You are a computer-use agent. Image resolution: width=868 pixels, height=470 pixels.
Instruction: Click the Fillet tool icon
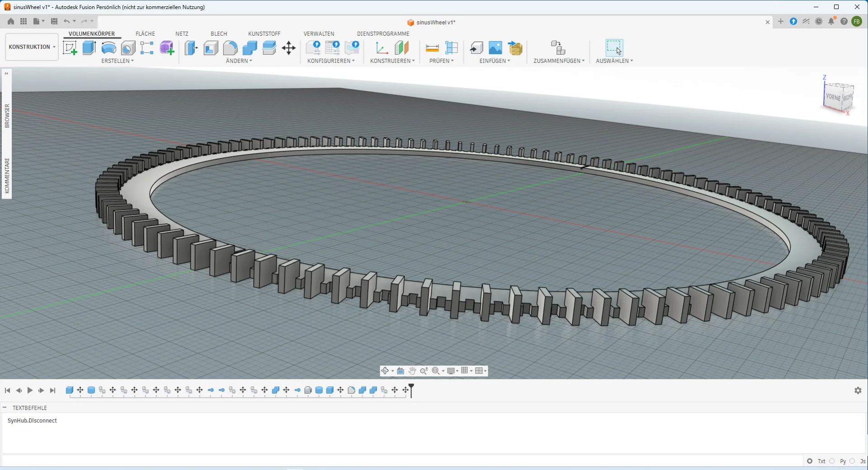[x=230, y=47]
